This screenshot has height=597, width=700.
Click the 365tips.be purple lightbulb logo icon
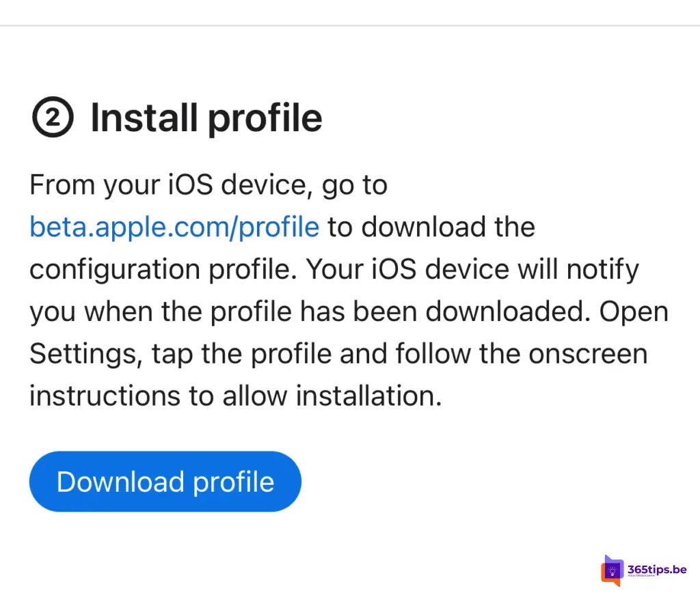612,570
